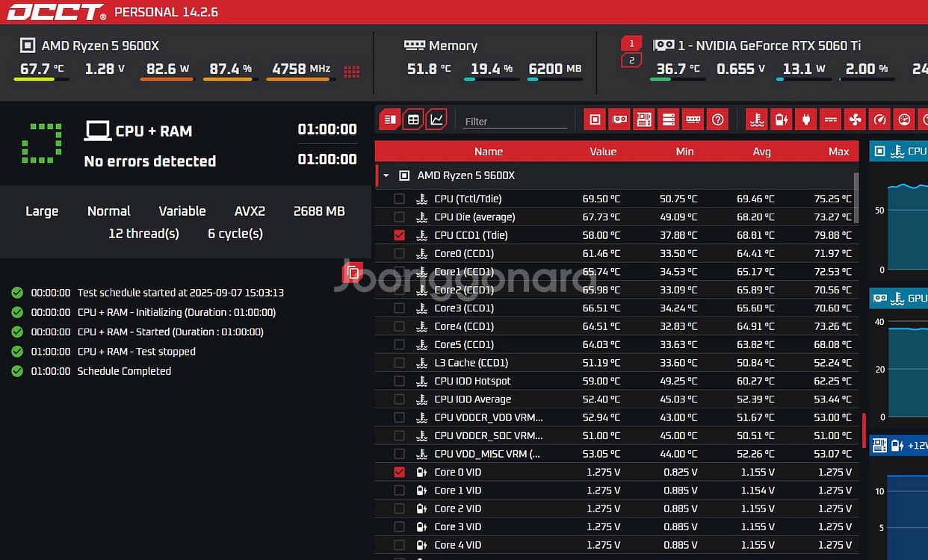Click the AMD Ryzen 5 9600X summary title
928x560 pixels.
click(x=100, y=46)
